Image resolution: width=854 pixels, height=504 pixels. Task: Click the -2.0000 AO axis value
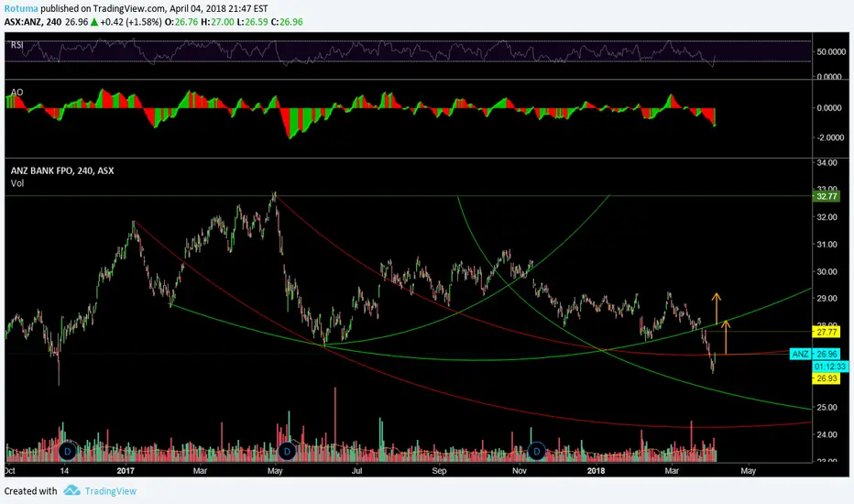tap(828, 137)
